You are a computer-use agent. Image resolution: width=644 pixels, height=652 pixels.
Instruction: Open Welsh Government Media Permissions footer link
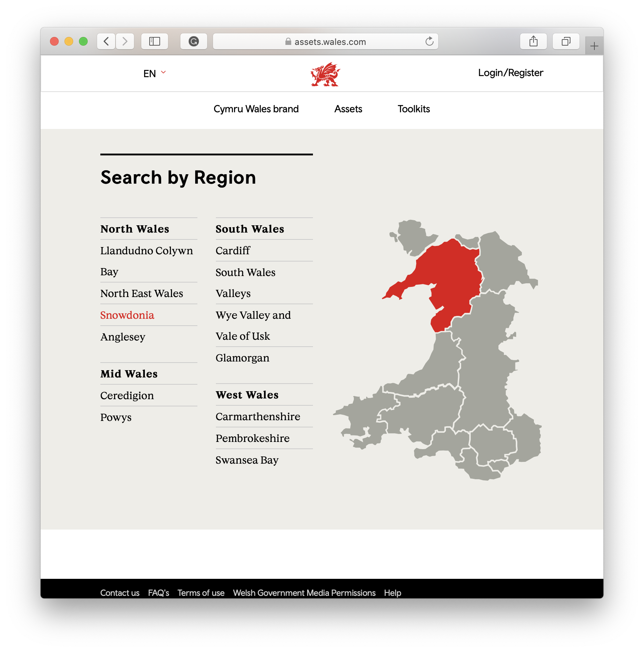tap(304, 593)
